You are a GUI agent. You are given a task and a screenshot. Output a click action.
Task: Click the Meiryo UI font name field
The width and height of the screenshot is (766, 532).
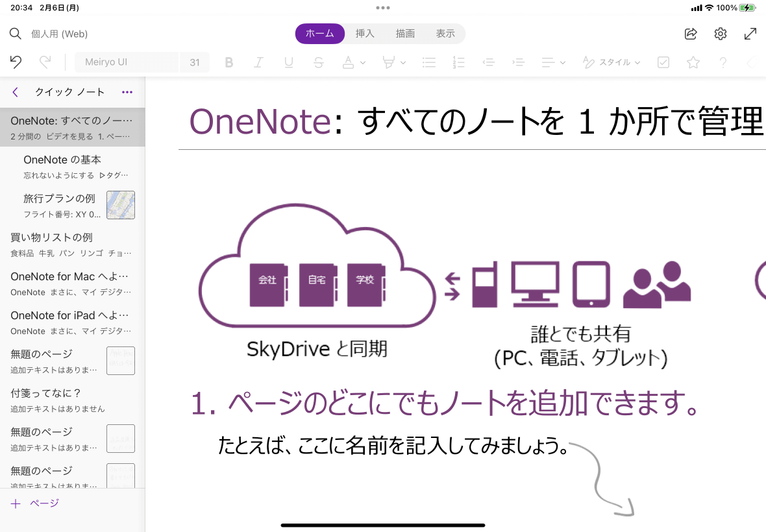pyautogui.click(x=127, y=62)
